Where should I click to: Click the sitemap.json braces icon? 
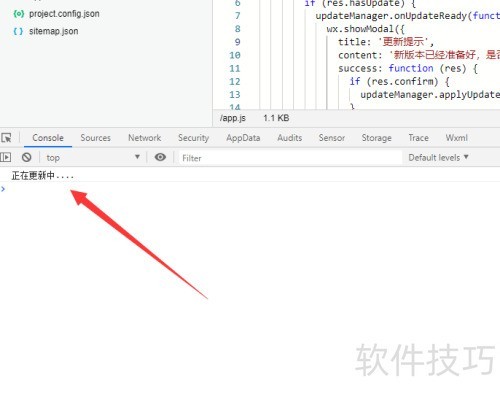point(18,31)
